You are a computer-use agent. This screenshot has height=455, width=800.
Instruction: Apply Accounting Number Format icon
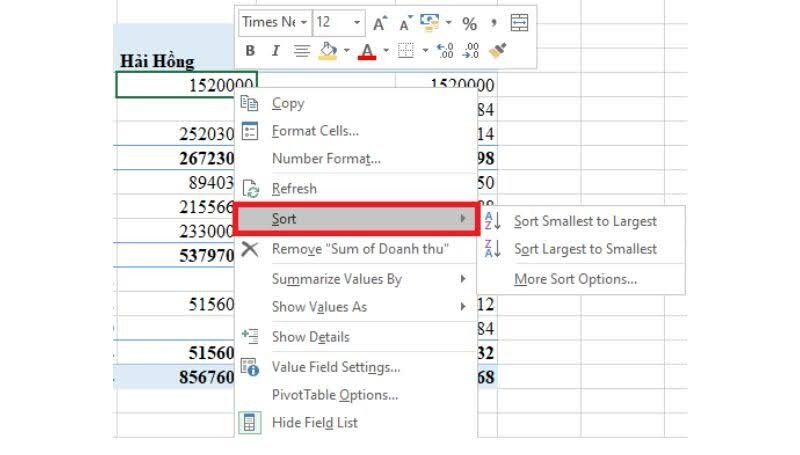(x=430, y=22)
